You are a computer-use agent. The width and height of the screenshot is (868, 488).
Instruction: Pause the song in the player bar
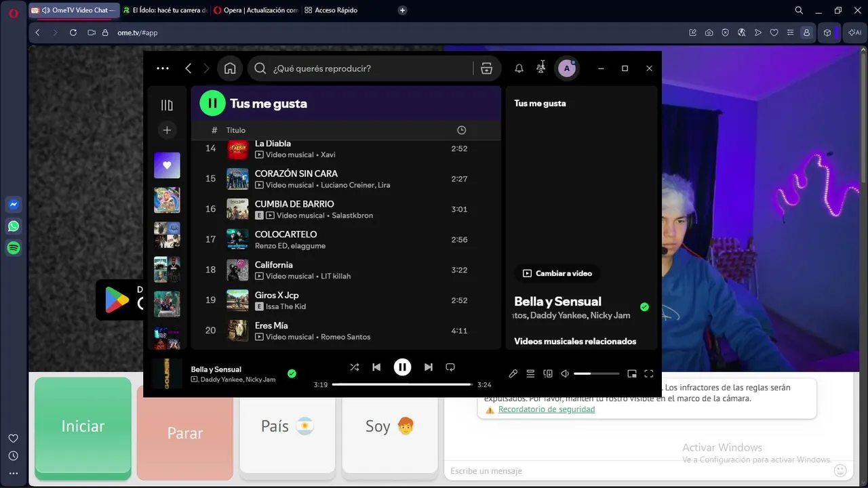tap(402, 367)
